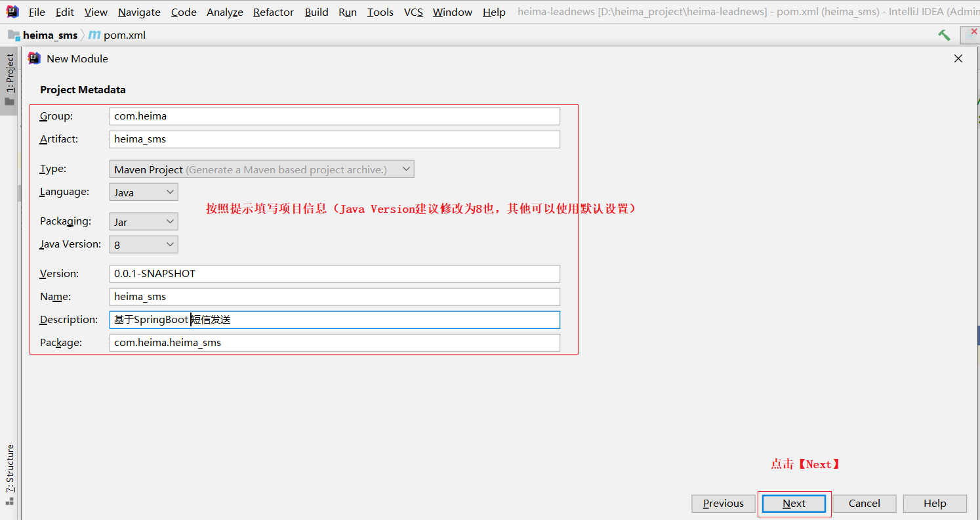Click the pom.xml breadcrumb
Screen dimensions: 980x520
[x=117, y=35]
